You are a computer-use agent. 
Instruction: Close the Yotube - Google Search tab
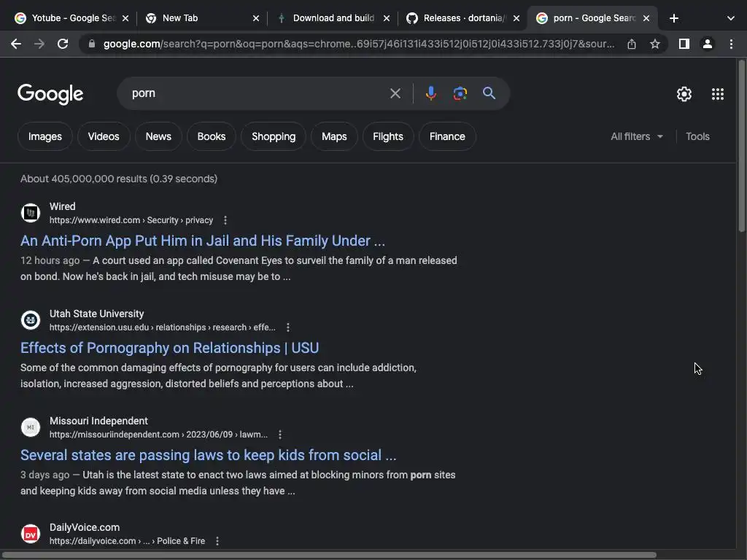[125, 18]
